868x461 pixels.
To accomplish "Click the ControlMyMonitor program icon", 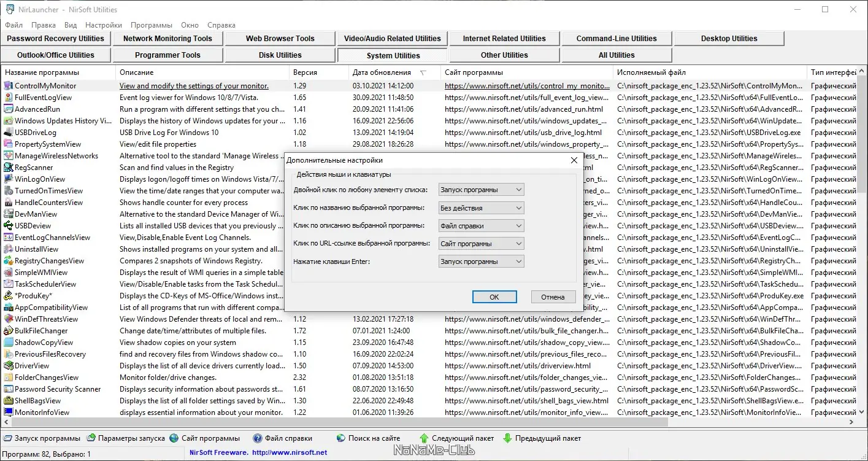I will [8, 86].
